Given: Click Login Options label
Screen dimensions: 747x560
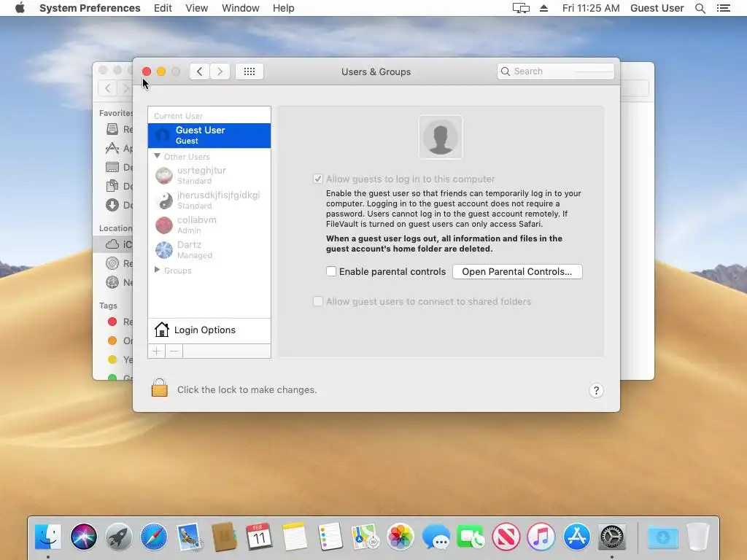Looking at the screenshot, I should point(205,330).
